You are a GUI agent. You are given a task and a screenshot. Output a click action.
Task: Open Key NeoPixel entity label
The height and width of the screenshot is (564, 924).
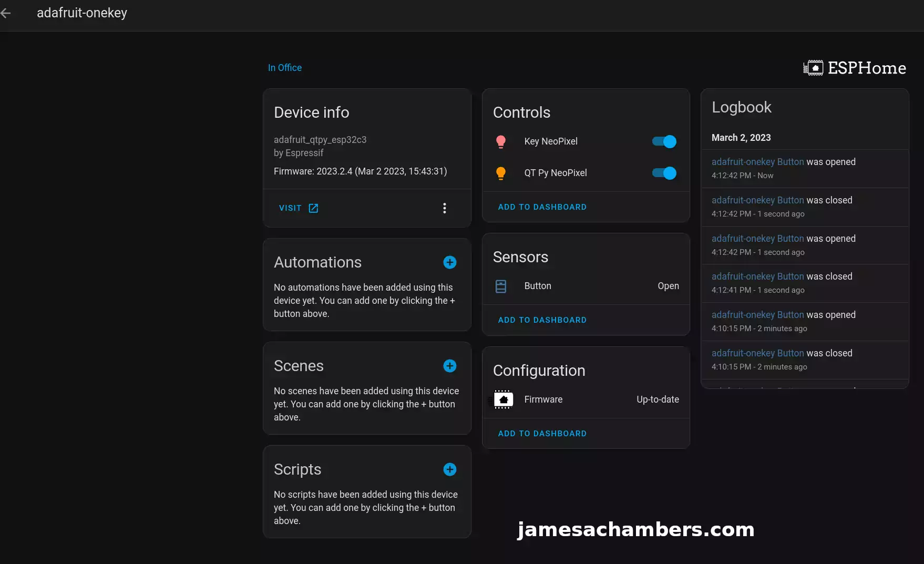(551, 141)
